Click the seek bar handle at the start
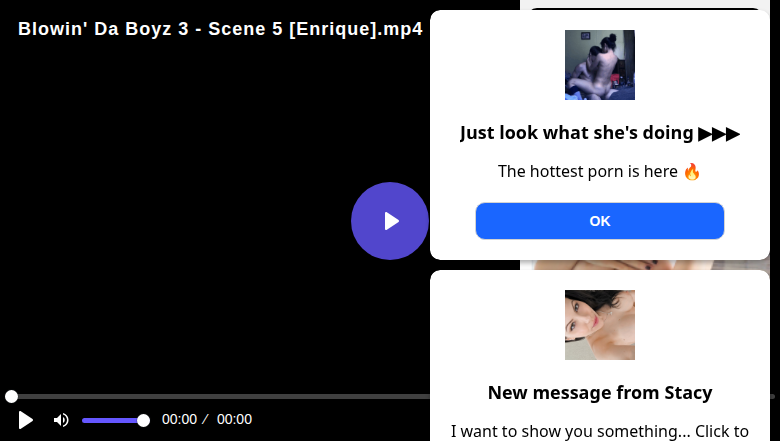This screenshot has height=441, width=780. pos(11,397)
